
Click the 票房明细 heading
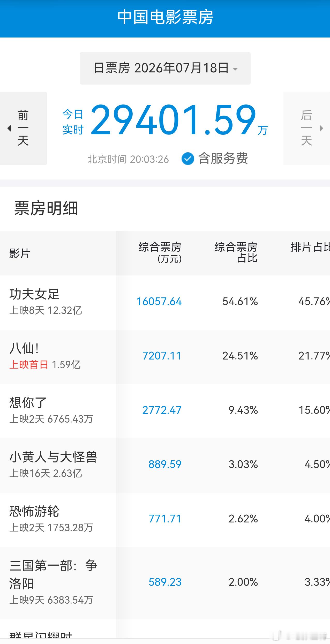[x=46, y=208]
